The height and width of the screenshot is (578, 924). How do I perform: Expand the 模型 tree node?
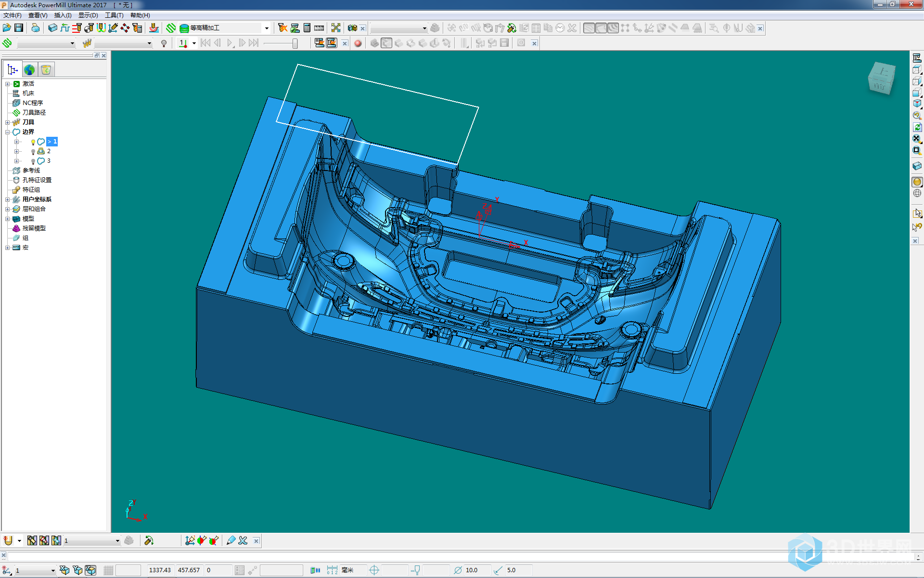7,219
